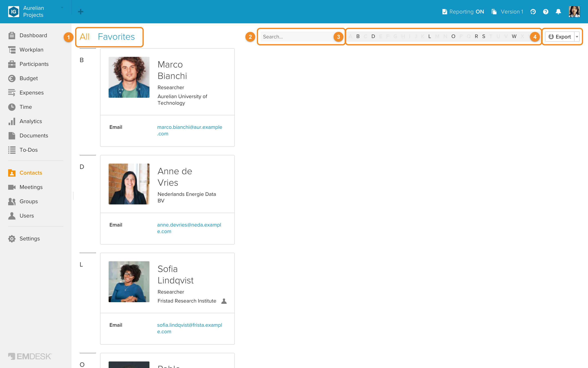Click the user icon beside Fristad Research Institute

click(x=224, y=301)
